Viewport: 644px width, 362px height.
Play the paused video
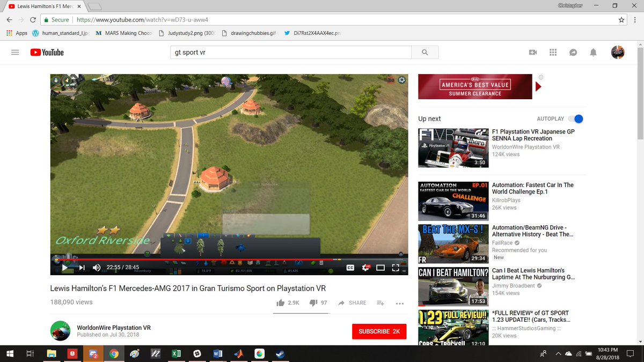pyautogui.click(x=65, y=267)
